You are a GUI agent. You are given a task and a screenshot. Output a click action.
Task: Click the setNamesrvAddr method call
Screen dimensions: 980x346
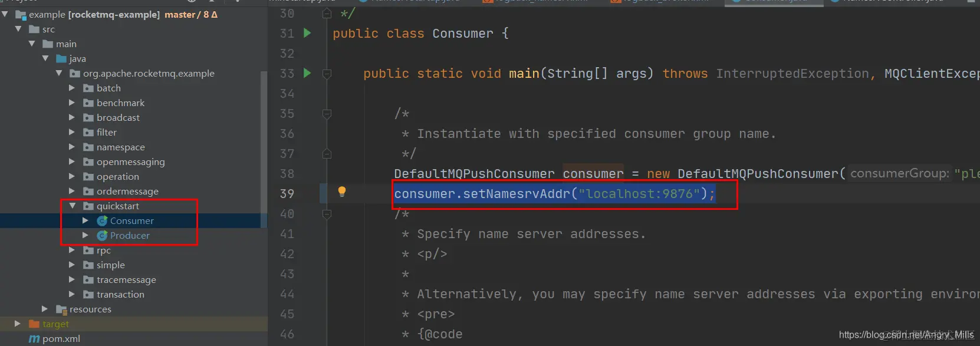click(517, 194)
